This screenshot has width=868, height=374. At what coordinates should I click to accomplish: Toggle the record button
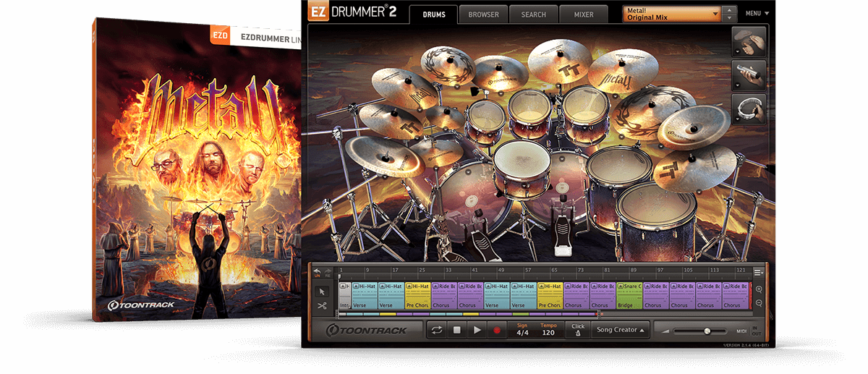pos(496,330)
